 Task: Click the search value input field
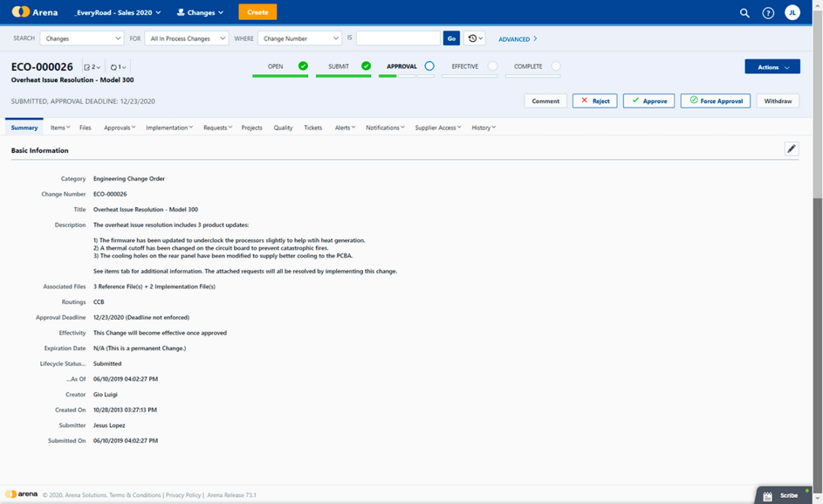point(398,38)
